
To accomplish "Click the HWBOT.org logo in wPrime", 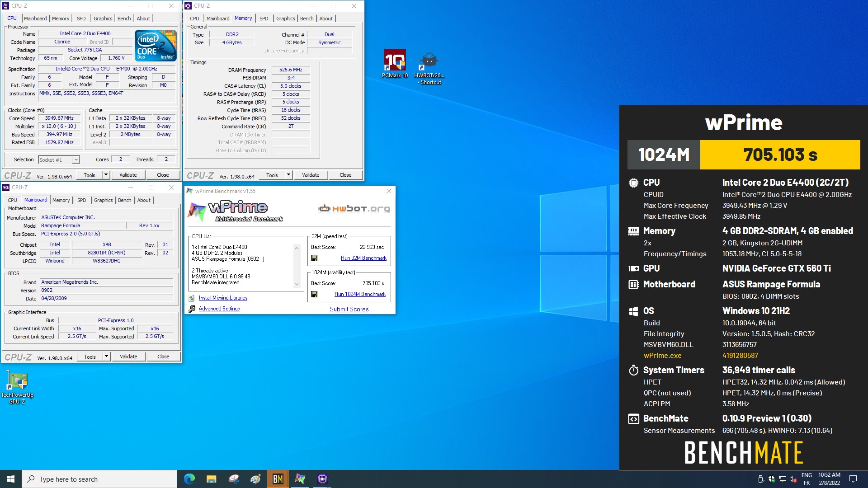I will (x=354, y=209).
